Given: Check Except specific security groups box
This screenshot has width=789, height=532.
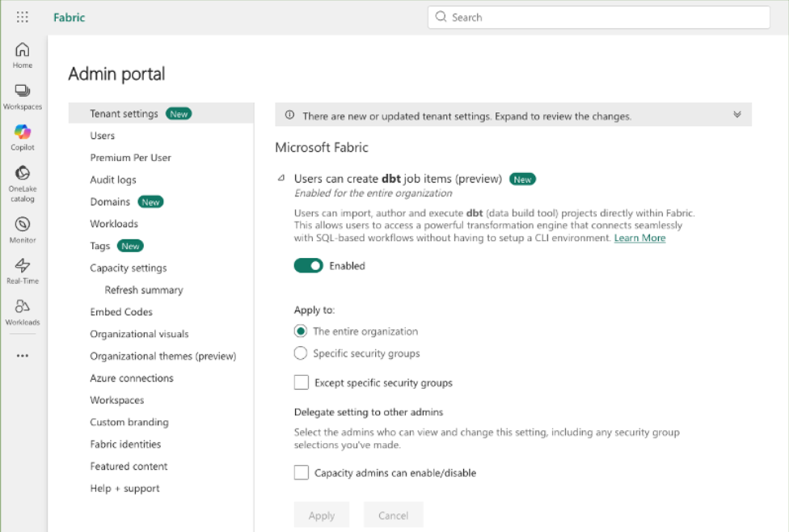Looking at the screenshot, I should (x=302, y=382).
